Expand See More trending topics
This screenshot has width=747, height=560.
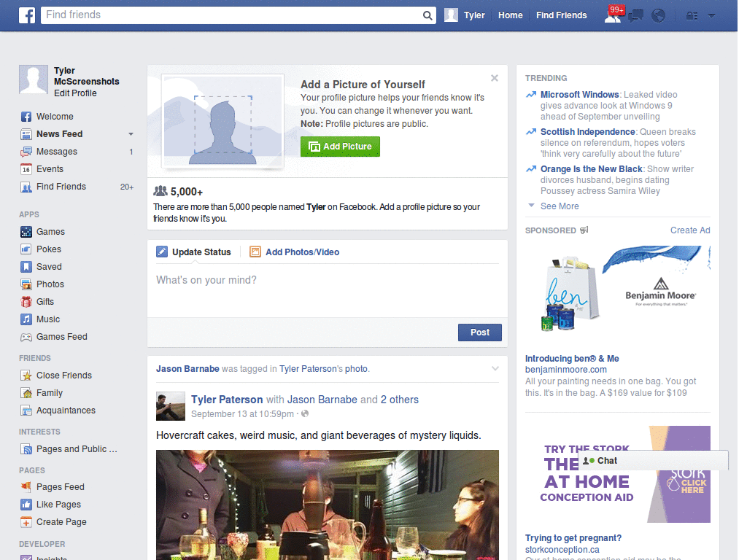[x=560, y=206]
